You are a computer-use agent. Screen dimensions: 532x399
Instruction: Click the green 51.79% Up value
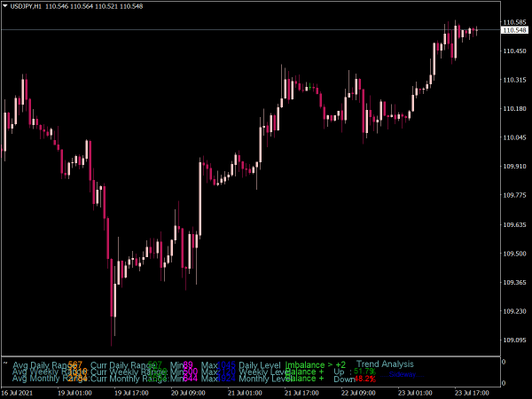[x=364, y=372]
